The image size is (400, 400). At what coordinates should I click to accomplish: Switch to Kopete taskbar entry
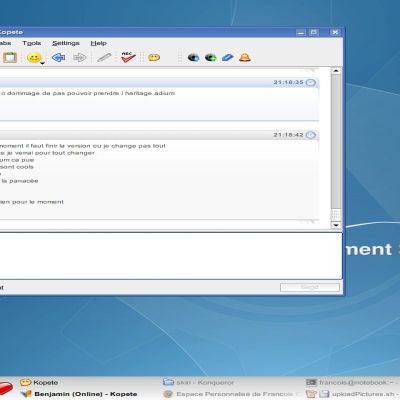pos(39,382)
